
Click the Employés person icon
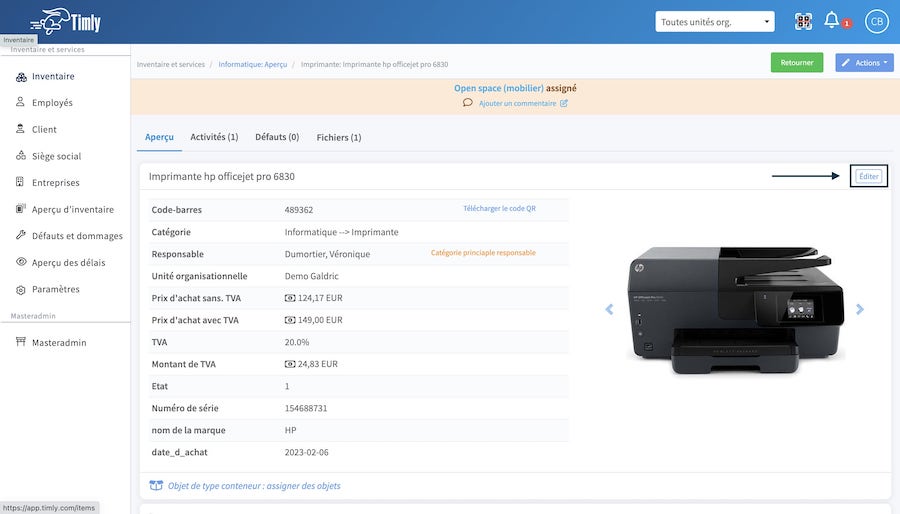(20, 102)
